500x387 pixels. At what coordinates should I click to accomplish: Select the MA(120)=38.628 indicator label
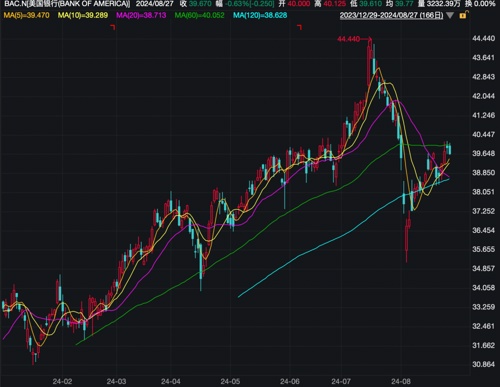click(x=260, y=15)
